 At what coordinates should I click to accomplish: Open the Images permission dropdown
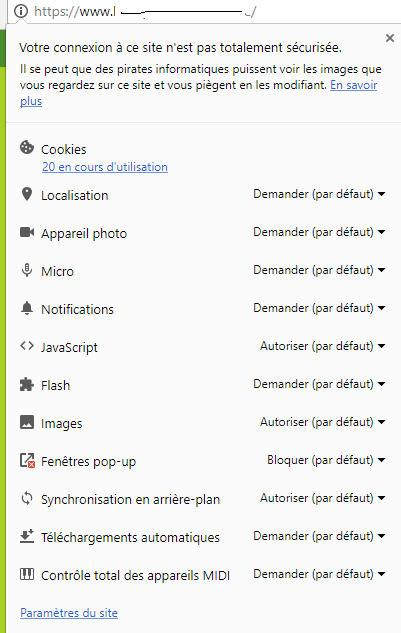322,422
